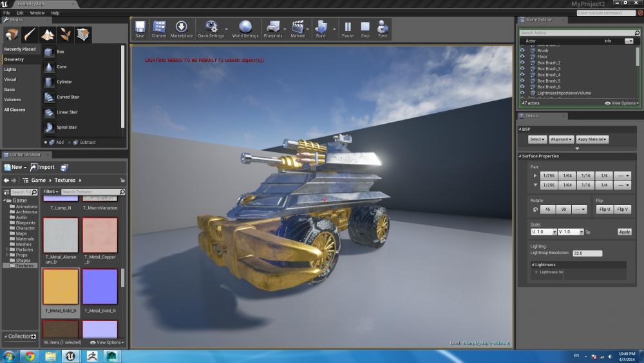Open the Scale U value dropdown
Screen dimensions: 644x363
pyautogui.click(x=554, y=232)
